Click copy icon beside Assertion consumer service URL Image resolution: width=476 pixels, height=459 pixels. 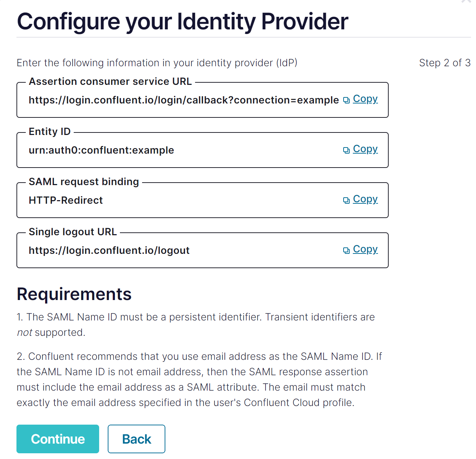coord(346,100)
